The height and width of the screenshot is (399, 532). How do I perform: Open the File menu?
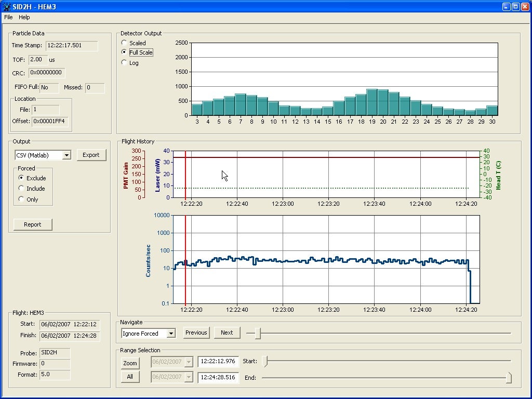tap(8, 17)
